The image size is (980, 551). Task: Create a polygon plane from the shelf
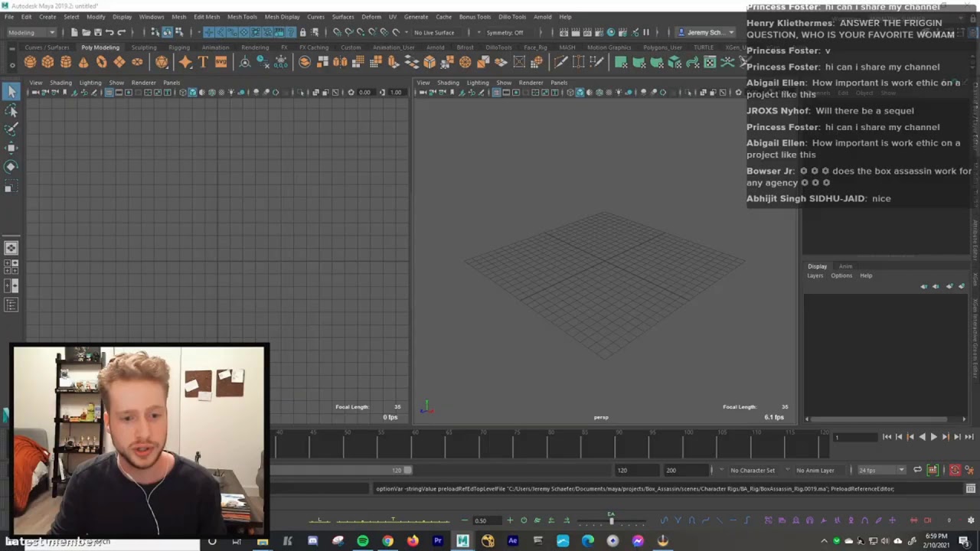(119, 62)
